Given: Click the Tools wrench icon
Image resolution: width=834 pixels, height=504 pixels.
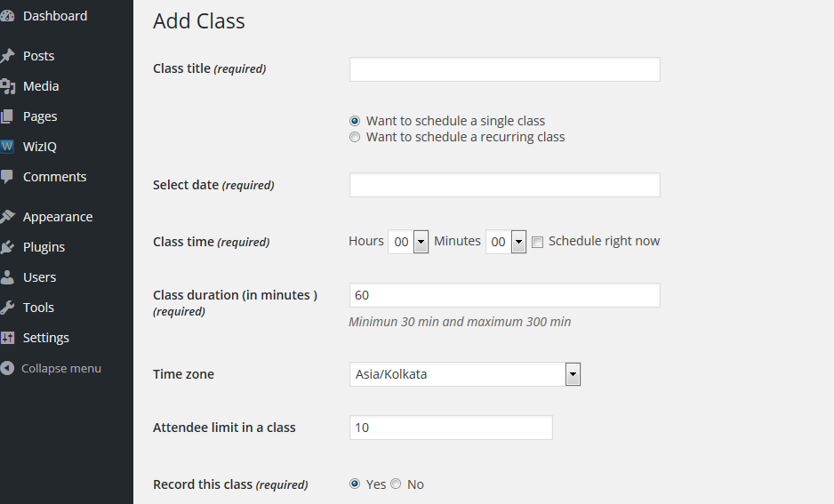Looking at the screenshot, I should [x=7, y=308].
